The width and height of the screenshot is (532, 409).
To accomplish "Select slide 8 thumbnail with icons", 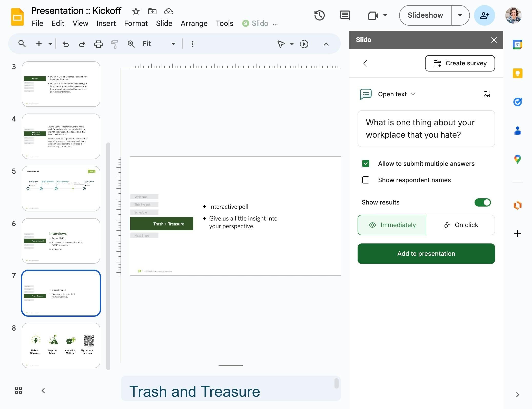I will click(x=61, y=345).
